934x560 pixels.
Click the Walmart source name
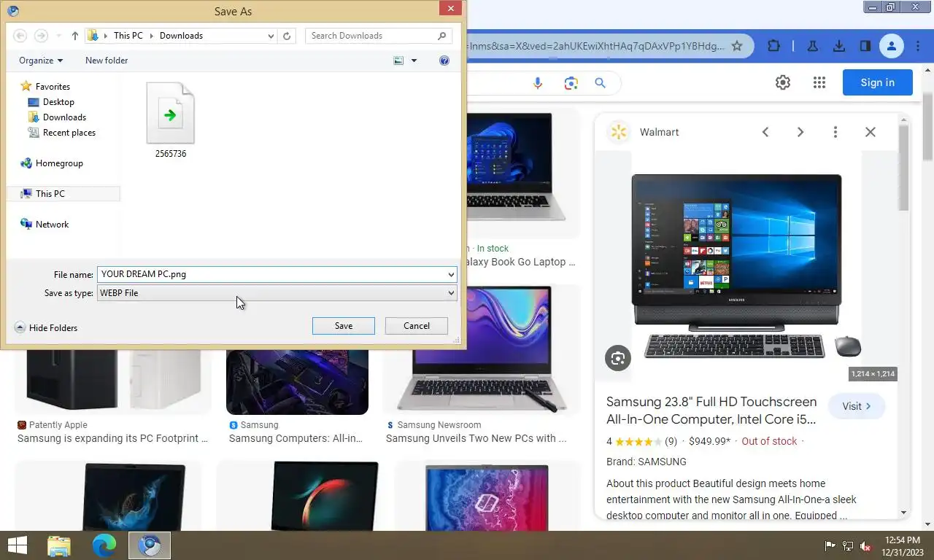[x=660, y=132]
